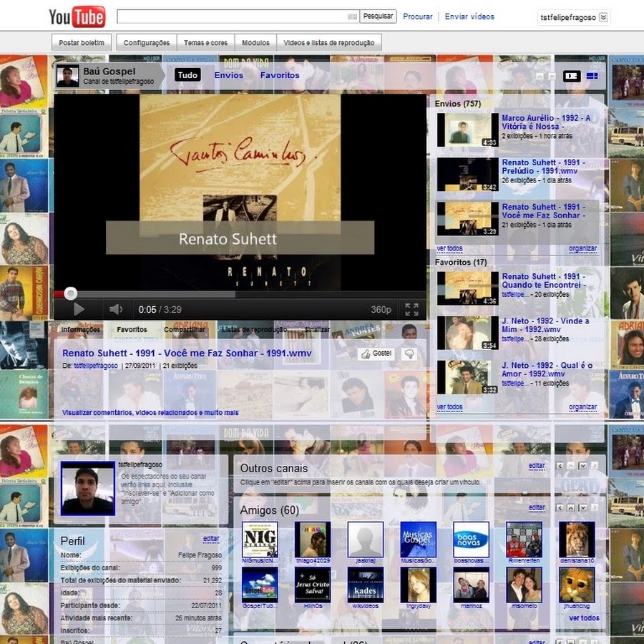
Task: Open the lion avatar denistaha10
Action: tap(577, 540)
